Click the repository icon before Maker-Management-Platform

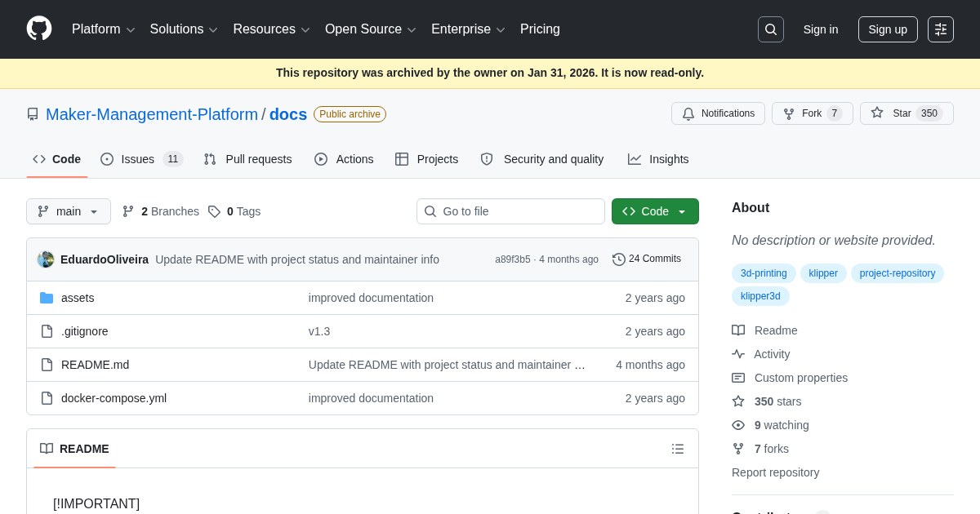(x=33, y=114)
